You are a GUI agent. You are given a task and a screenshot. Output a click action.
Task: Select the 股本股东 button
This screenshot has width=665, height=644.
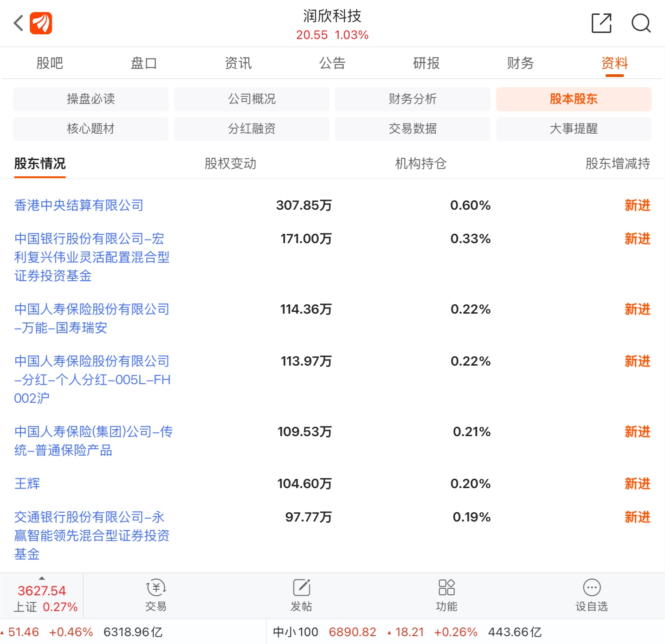[x=574, y=99]
